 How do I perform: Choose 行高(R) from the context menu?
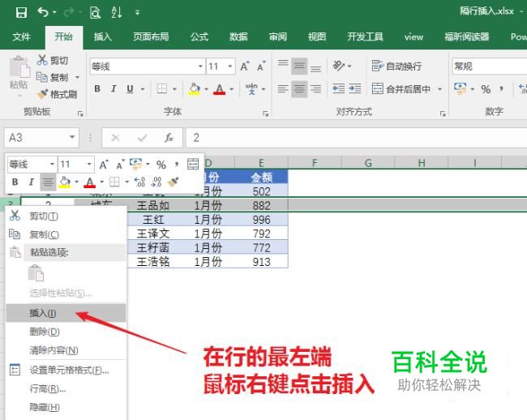click(x=66, y=388)
